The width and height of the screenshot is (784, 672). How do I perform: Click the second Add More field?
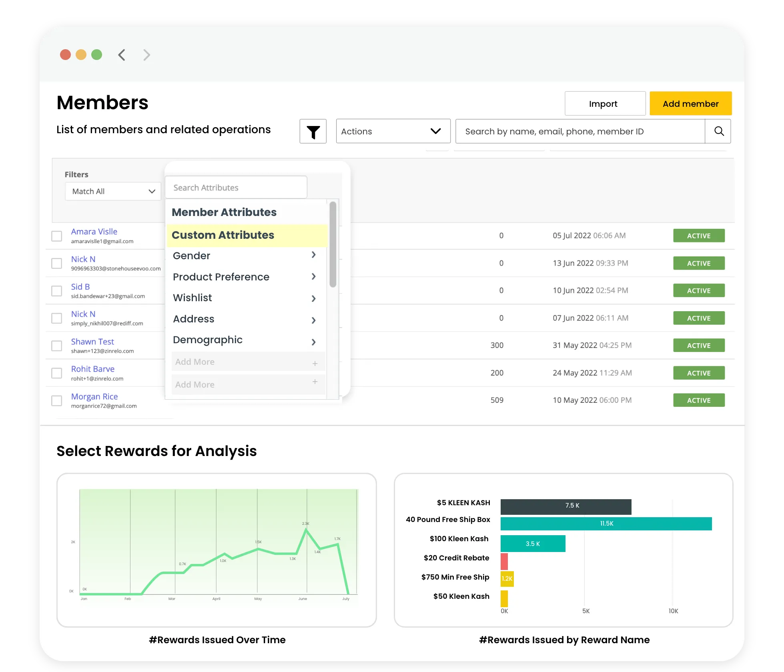(x=248, y=384)
